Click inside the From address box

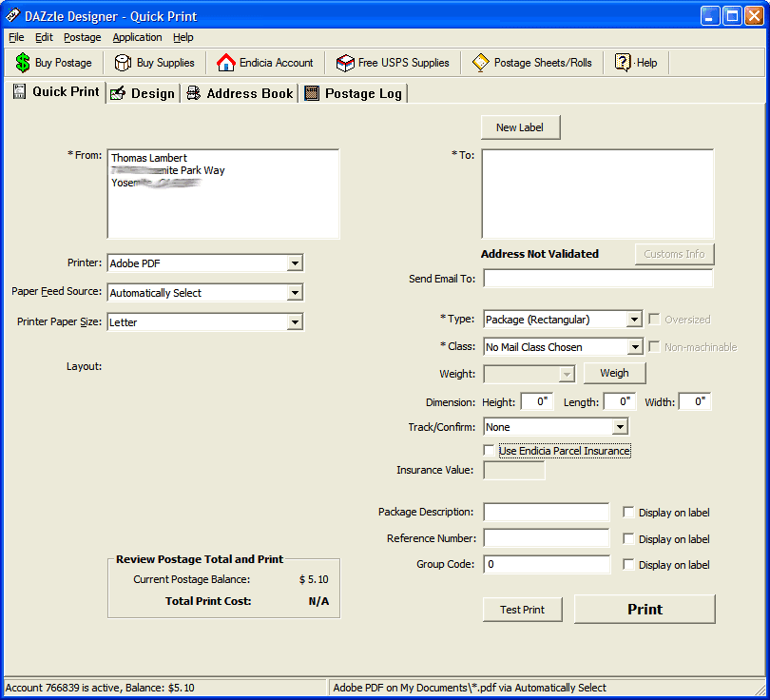click(x=223, y=194)
